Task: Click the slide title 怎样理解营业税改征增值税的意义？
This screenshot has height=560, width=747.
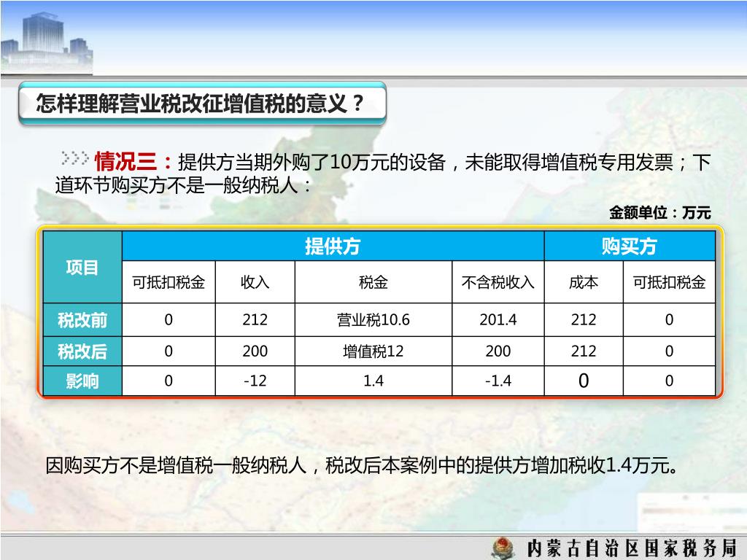Action: click(200, 104)
